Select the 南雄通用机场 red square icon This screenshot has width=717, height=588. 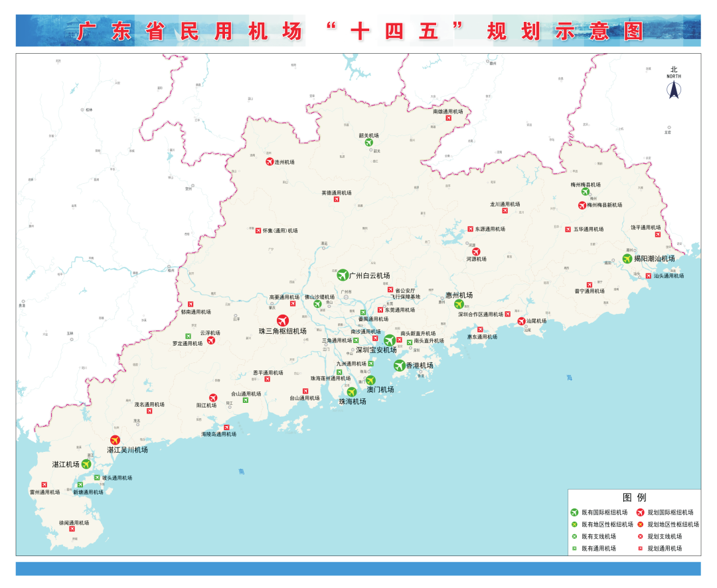point(448,118)
